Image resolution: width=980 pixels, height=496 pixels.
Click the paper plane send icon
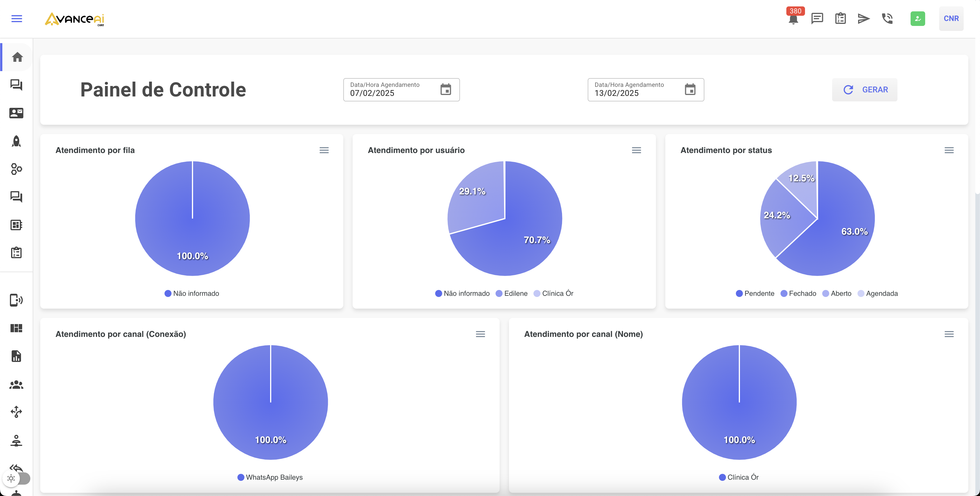(864, 18)
